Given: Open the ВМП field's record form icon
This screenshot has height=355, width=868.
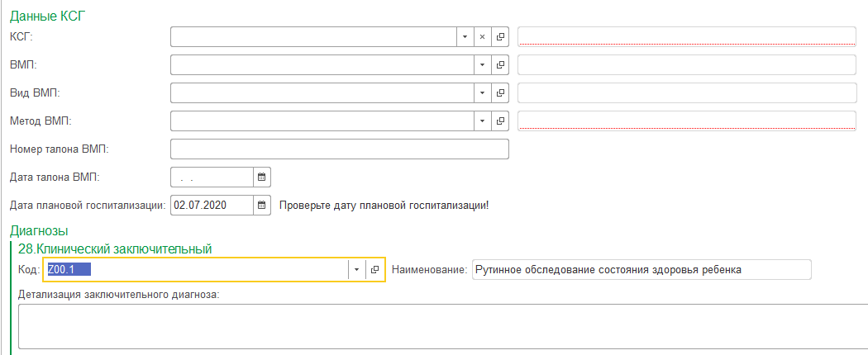Looking at the screenshot, I should click(500, 65).
